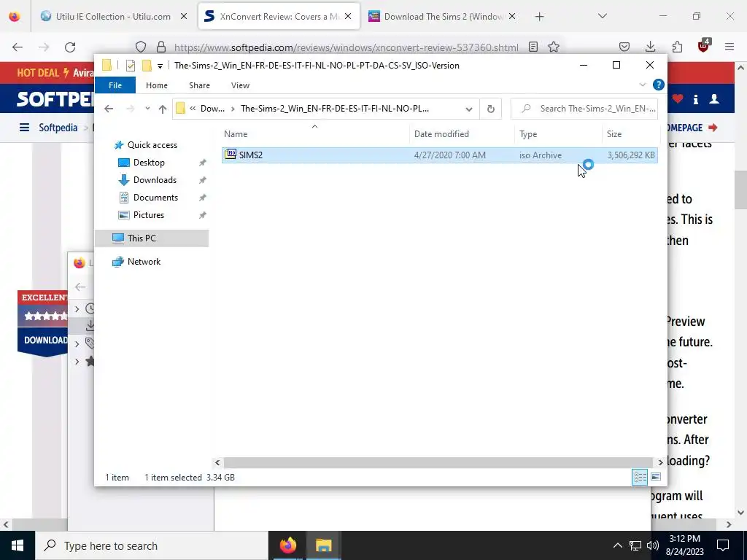The image size is (747, 560).
Task: Close the XnConvert Review browser tab
Action: tap(348, 16)
